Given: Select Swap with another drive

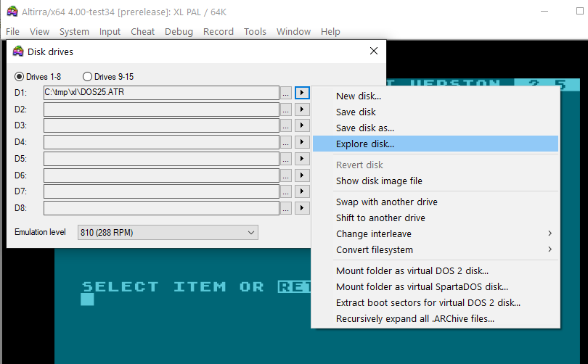Looking at the screenshot, I should (386, 202).
